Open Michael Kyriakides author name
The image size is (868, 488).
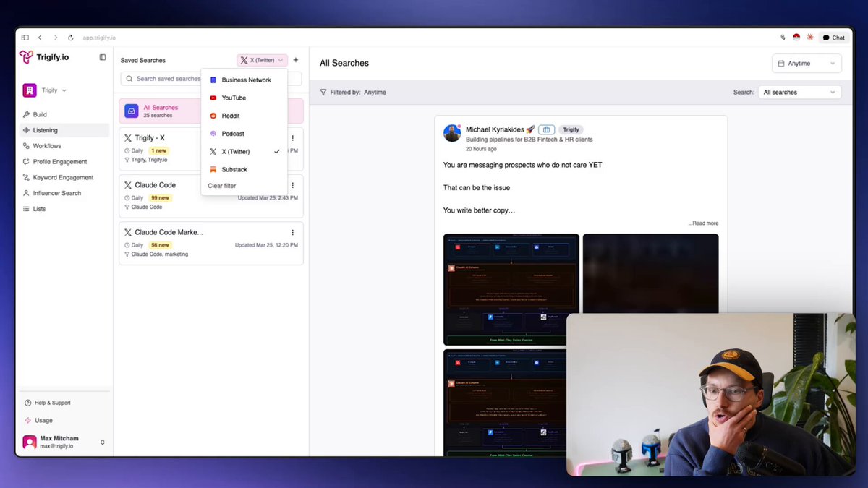[495, 129]
